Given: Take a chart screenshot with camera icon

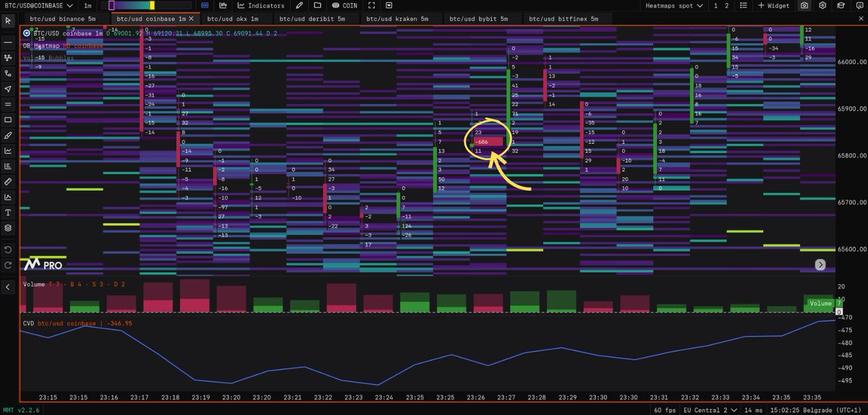Looking at the screenshot, I should [x=805, y=5].
